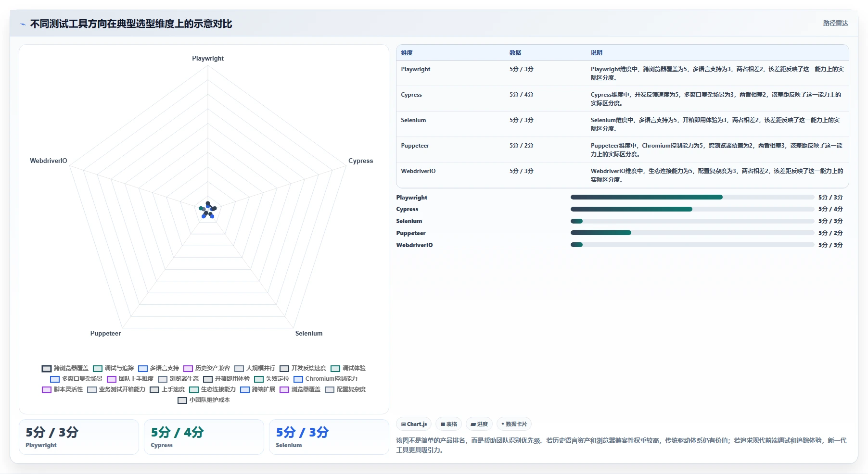This screenshot has width=868, height=474.
Task: Click 5分 / 2分 in the Puppeteer table row
Action: pyautogui.click(x=522, y=146)
